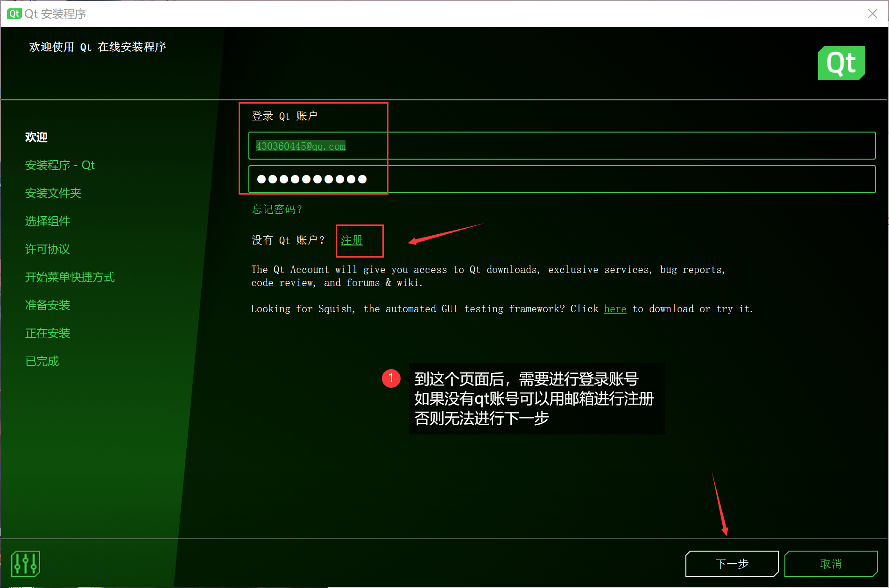Follow the 'here' Squish download link
This screenshot has width=889, height=588.
pyautogui.click(x=615, y=309)
